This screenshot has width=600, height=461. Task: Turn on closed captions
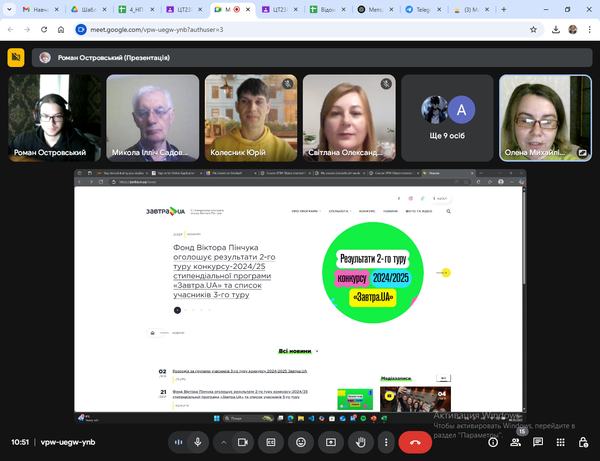[270, 441]
